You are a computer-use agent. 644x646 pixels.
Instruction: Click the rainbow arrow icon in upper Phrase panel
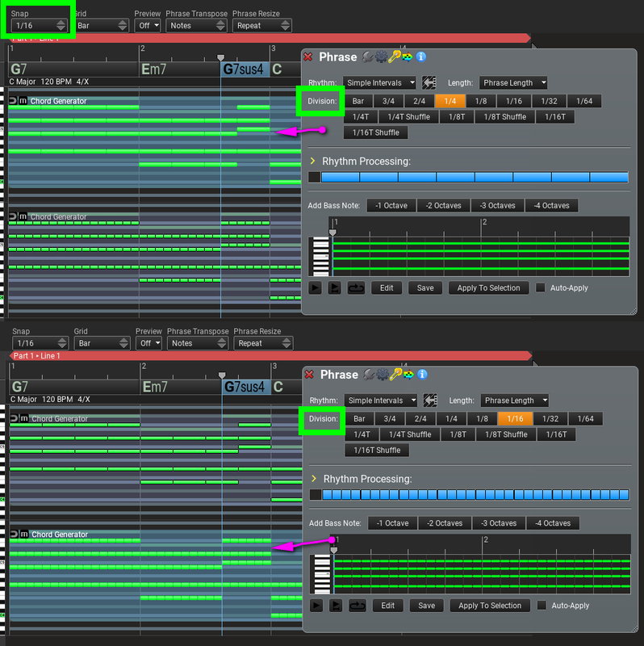(x=408, y=57)
